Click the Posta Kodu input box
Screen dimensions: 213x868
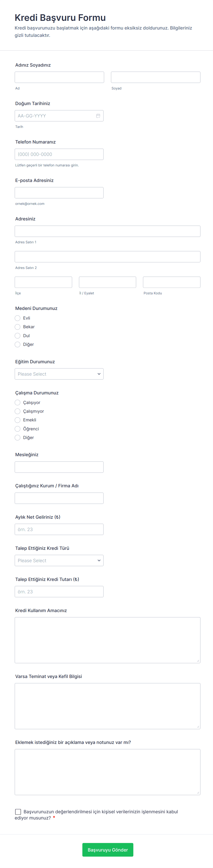[x=172, y=282]
